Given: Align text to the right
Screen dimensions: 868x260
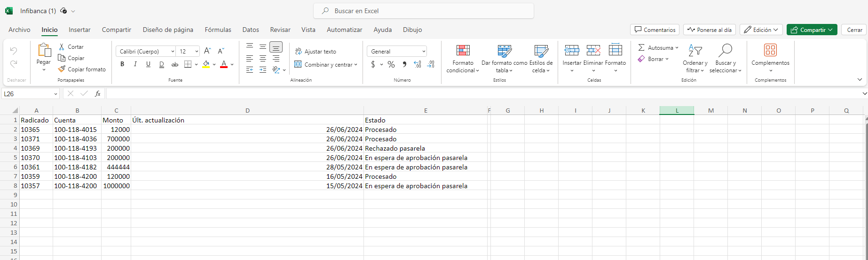Looking at the screenshot, I should (x=276, y=58).
